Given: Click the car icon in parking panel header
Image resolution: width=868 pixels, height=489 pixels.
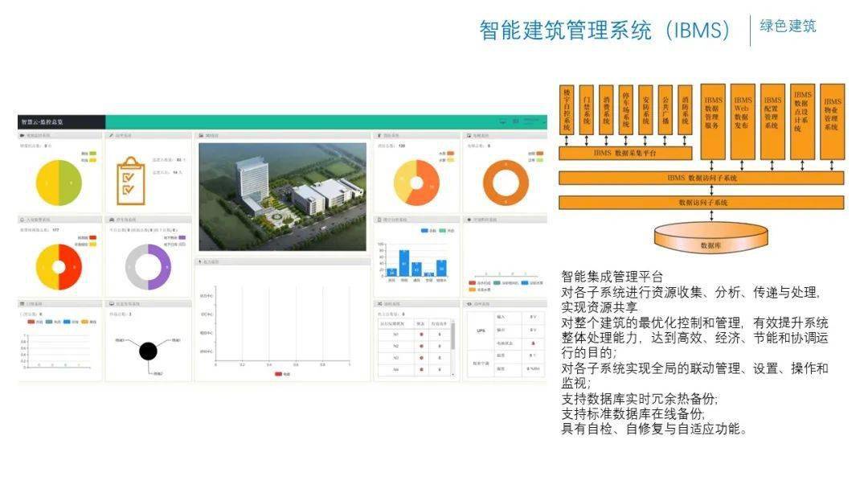Looking at the screenshot, I should (x=111, y=219).
